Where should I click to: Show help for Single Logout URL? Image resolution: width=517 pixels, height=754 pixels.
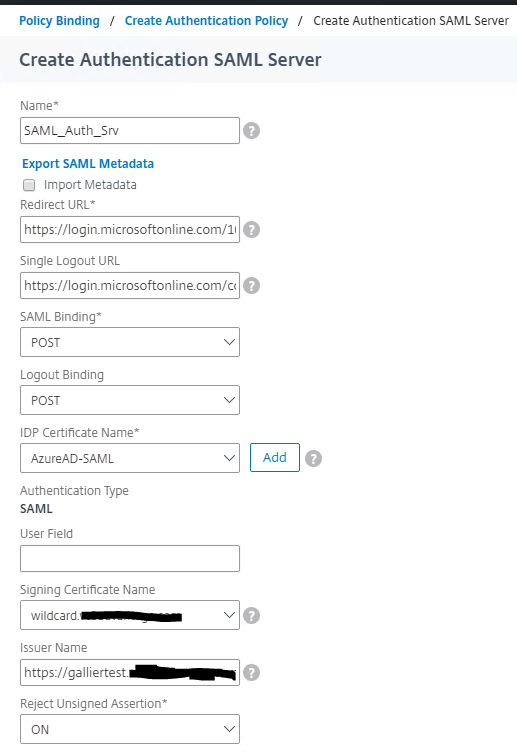pos(251,286)
